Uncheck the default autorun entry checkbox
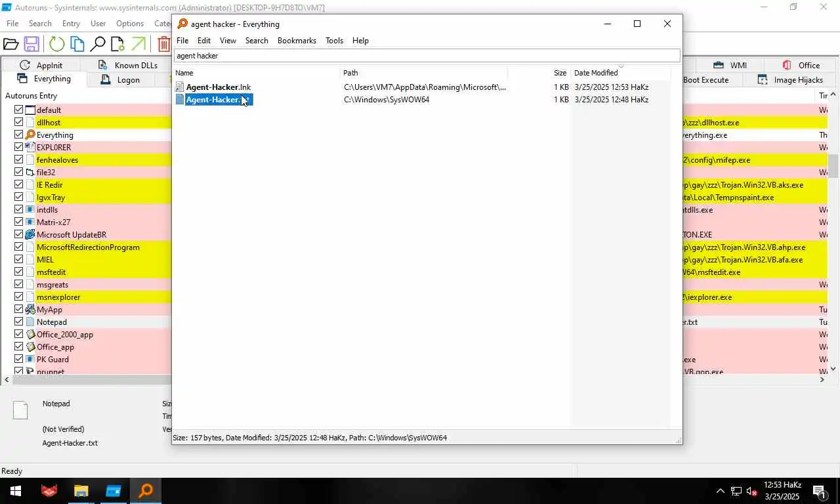This screenshot has height=504, width=840. [x=19, y=110]
